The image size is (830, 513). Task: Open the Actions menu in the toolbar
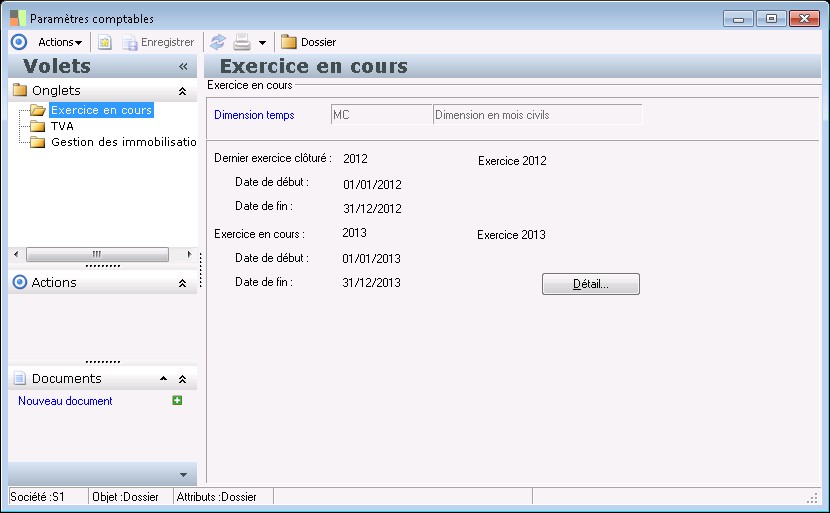[60, 42]
